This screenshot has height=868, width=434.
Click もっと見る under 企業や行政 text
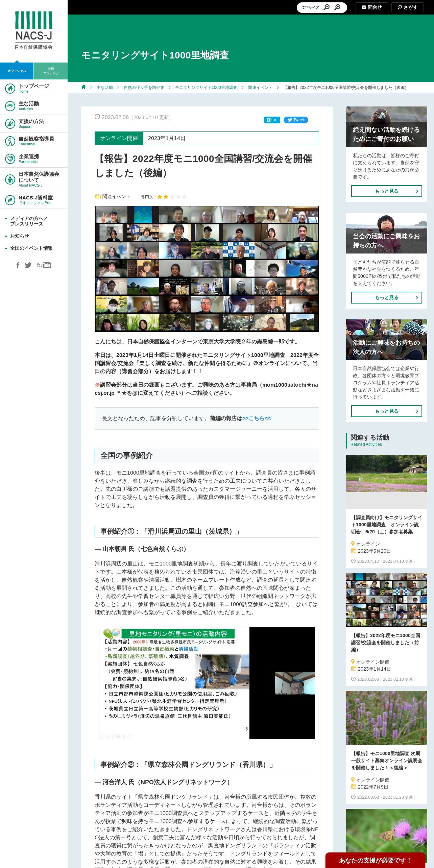(x=387, y=411)
